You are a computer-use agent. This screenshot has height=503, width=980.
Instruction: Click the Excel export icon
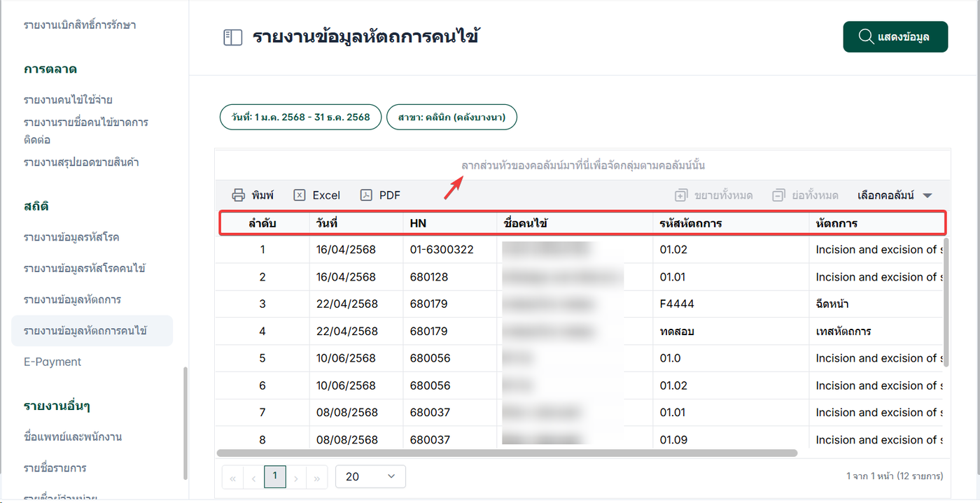click(x=300, y=195)
